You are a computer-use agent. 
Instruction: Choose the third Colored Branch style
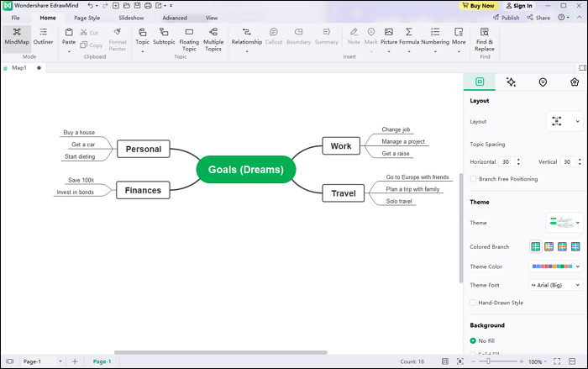tap(562, 246)
